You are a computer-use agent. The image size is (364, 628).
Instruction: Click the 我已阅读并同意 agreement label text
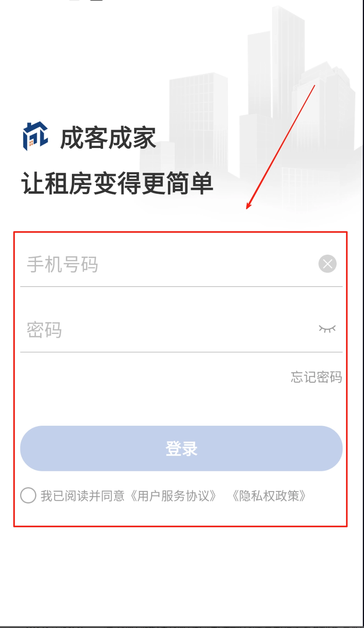(x=82, y=496)
